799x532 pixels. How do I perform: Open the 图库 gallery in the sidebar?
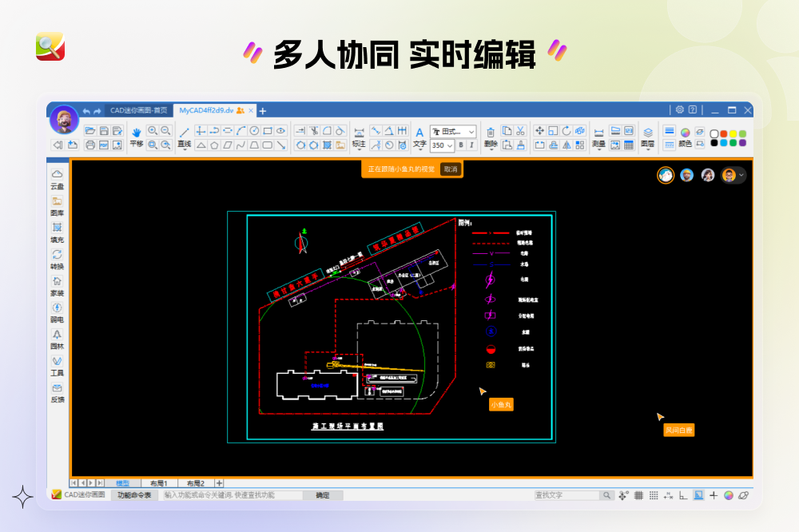tap(57, 204)
